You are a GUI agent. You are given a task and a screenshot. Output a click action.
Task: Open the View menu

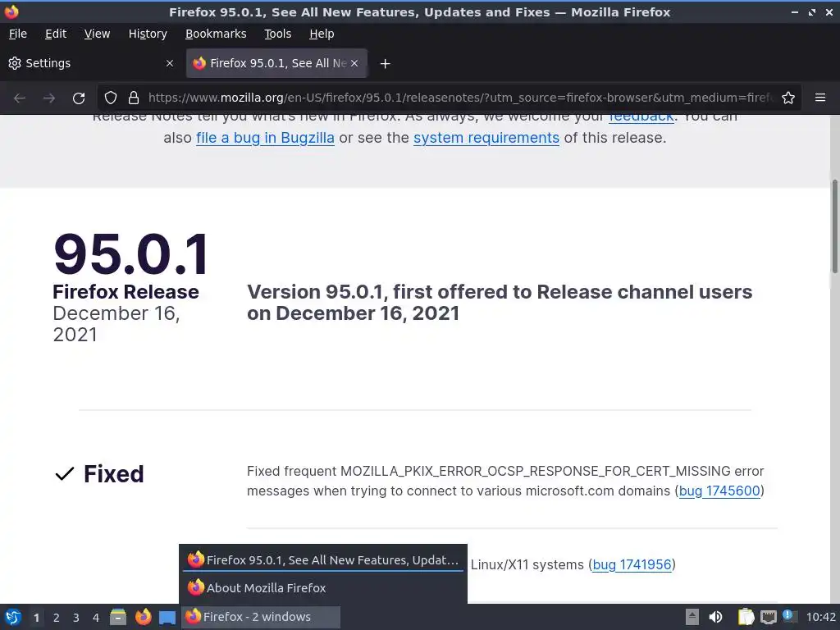coord(97,34)
